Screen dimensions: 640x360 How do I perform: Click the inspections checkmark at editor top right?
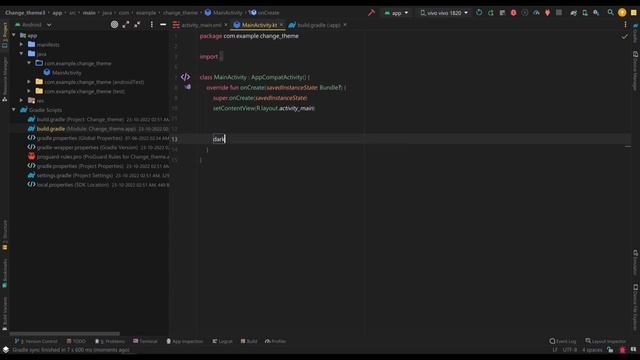point(624,37)
